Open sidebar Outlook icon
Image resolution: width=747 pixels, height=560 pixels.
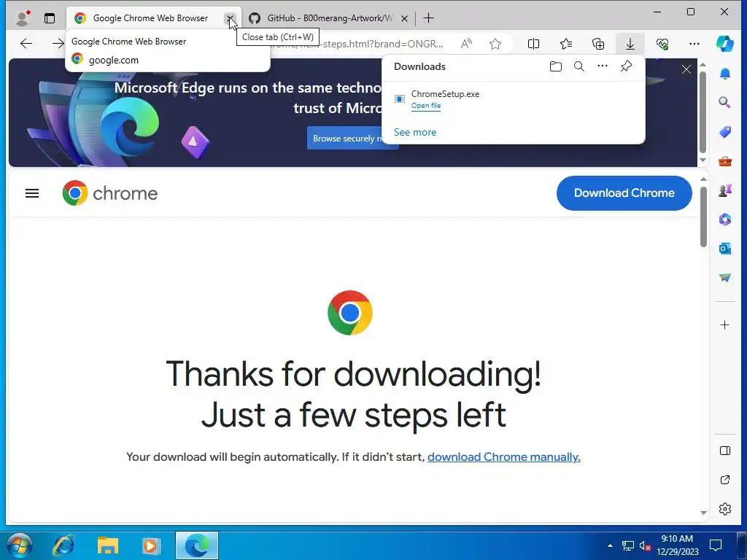[x=724, y=248]
